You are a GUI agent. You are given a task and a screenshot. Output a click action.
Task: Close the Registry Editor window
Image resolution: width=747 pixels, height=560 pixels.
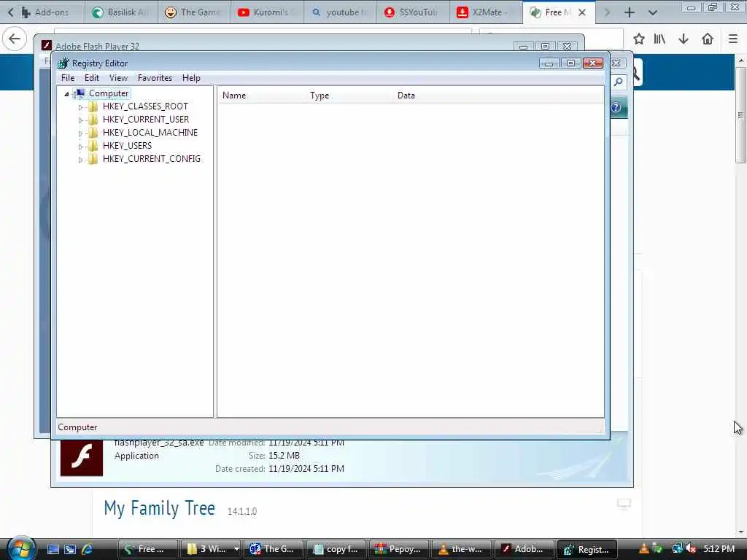[592, 63]
